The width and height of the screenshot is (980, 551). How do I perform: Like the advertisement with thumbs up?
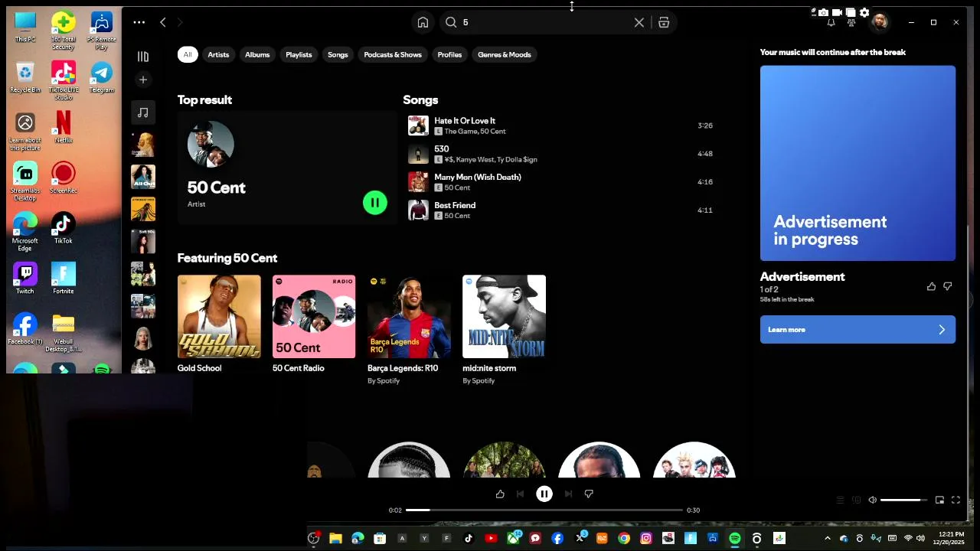click(931, 286)
